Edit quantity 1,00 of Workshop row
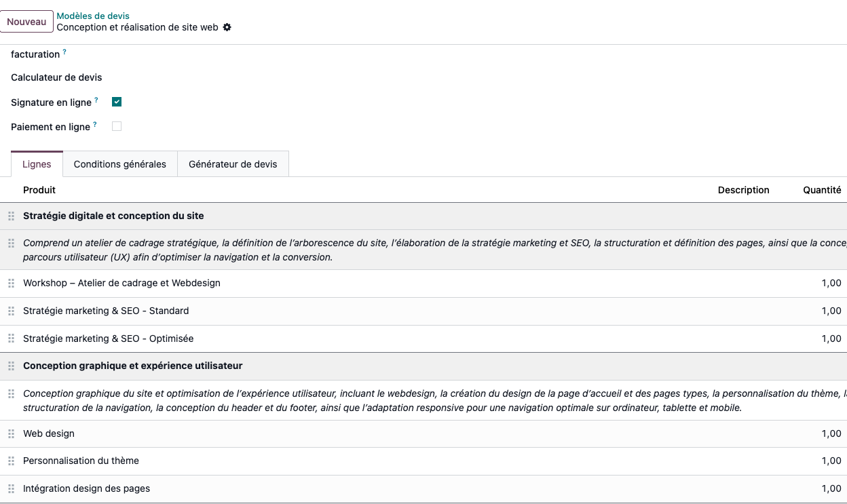Image resolution: width=847 pixels, height=504 pixels. pos(831,283)
